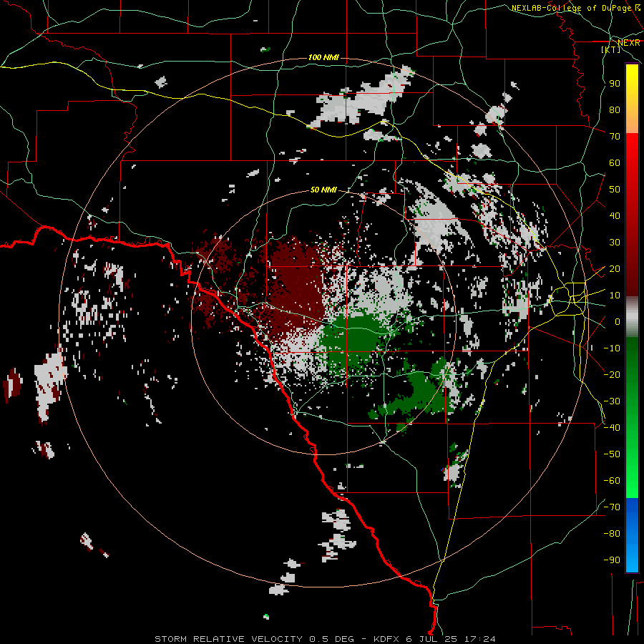The height and width of the screenshot is (644, 644).
Task: Select the "60" value on velocity scale
Action: tap(615, 163)
